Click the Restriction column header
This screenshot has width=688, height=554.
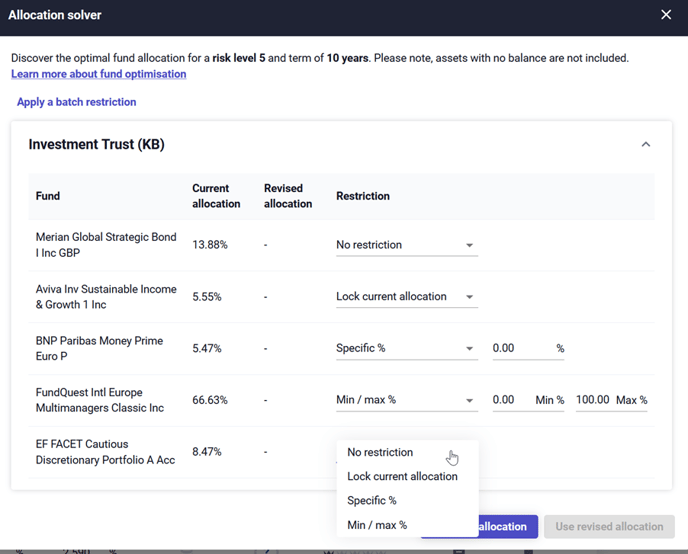click(363, 196)
